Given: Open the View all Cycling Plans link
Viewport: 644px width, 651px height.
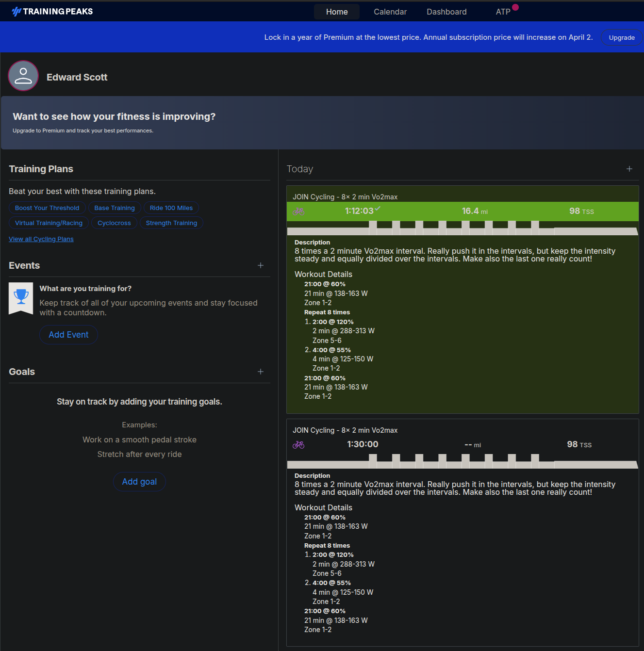Looking at the screenshot, I should [41, 239].
